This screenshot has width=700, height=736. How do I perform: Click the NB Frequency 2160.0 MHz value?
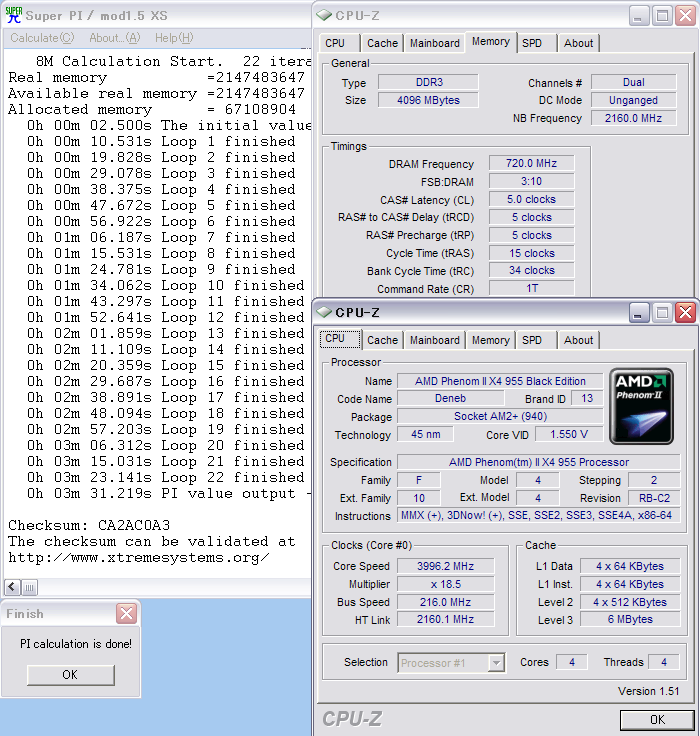[x=633, y=118]
